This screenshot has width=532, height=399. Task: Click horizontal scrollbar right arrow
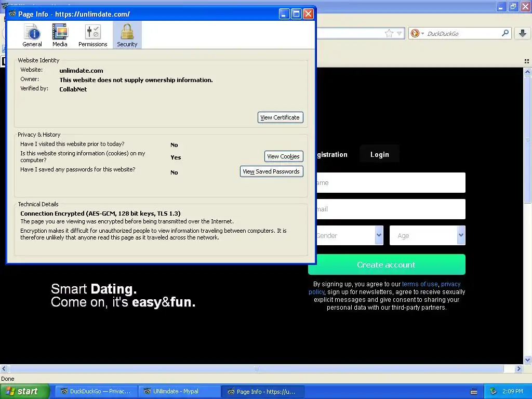click(x=518, y=368)
